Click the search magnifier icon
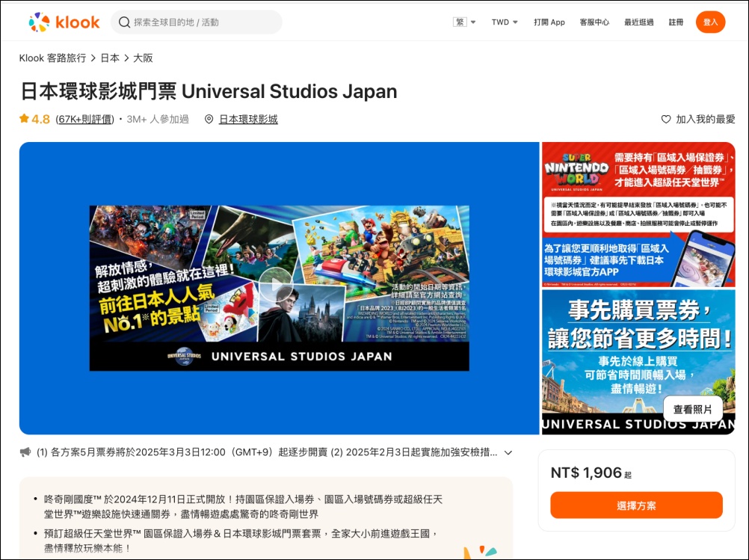 click(x=124, y=22)
